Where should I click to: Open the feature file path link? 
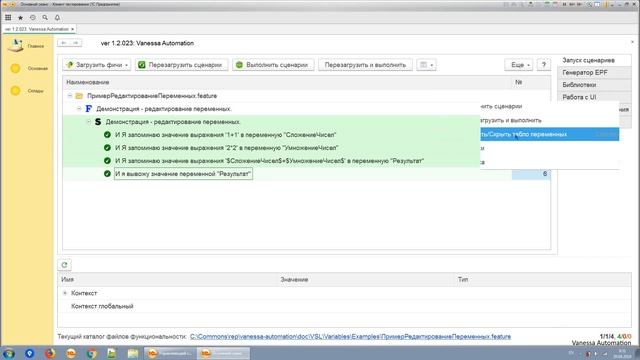click(x=350, y=337)
